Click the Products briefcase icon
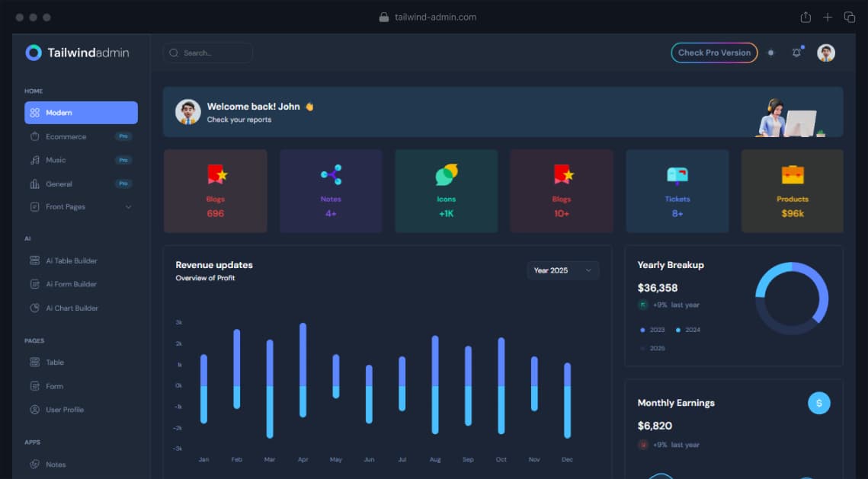 click(x=793, y=174)
